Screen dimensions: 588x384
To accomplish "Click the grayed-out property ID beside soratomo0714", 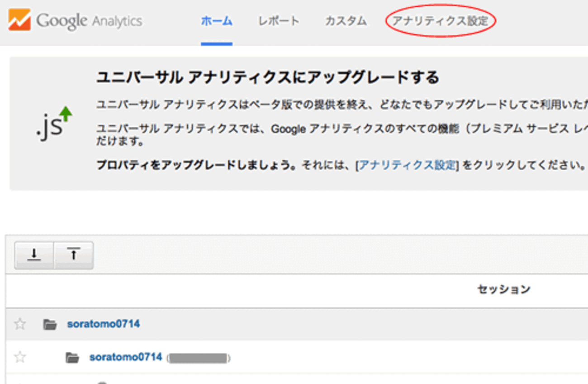I will 198,358.
